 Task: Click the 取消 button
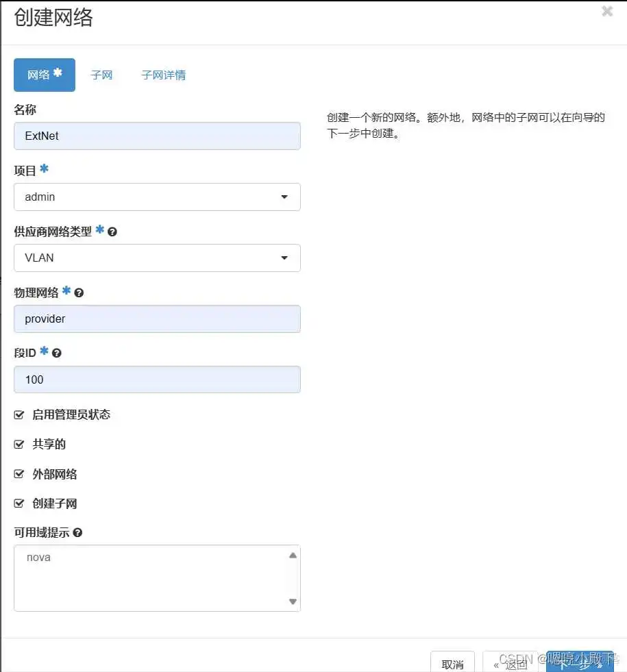pos(452,662)
